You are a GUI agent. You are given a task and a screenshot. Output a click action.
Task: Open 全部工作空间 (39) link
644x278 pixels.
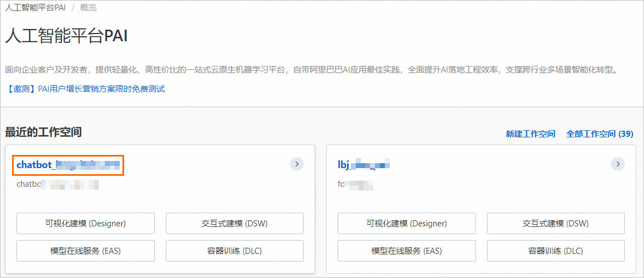[x=600, y=134]
